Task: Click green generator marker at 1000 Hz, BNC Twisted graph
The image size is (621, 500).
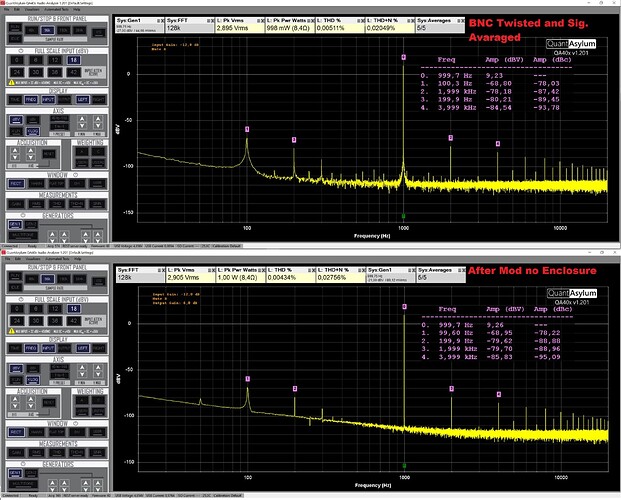Action: tap(404, 216)
